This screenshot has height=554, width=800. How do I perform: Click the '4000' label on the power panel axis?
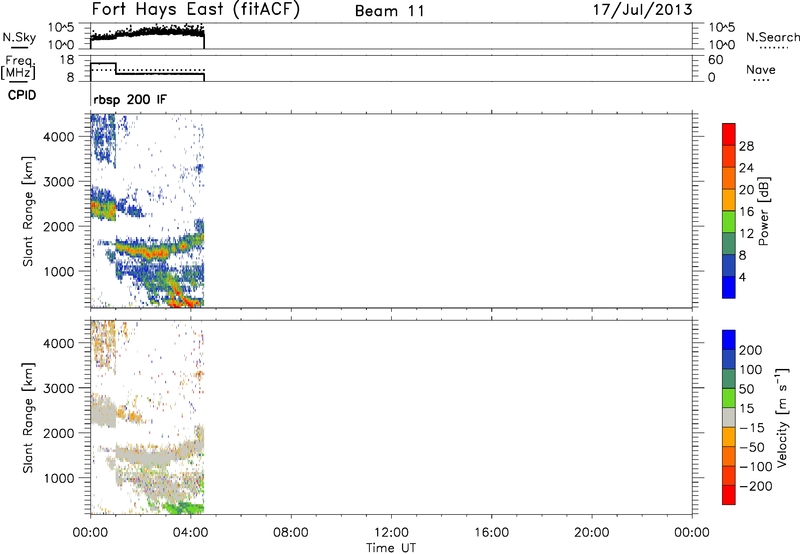[x=58, y=137]
